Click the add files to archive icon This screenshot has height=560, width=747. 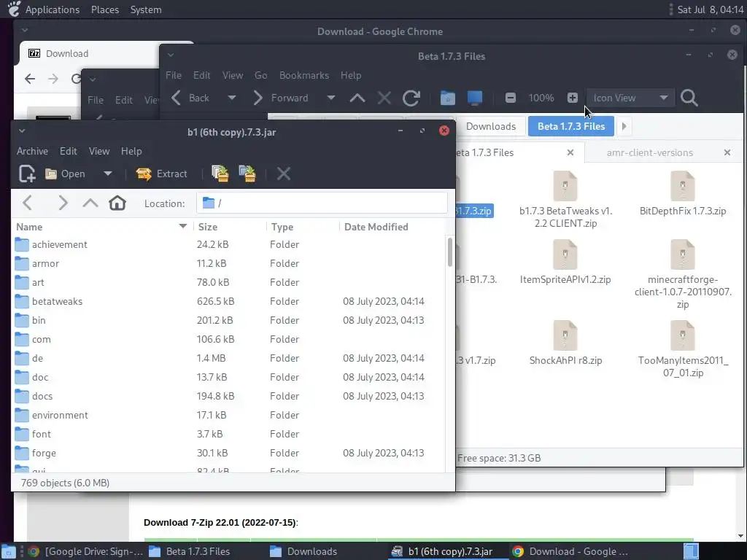pos(220,174)
